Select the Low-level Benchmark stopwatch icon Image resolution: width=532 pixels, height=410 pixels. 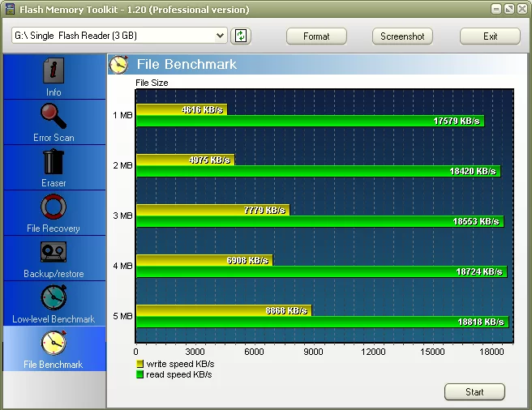[54, 297]
